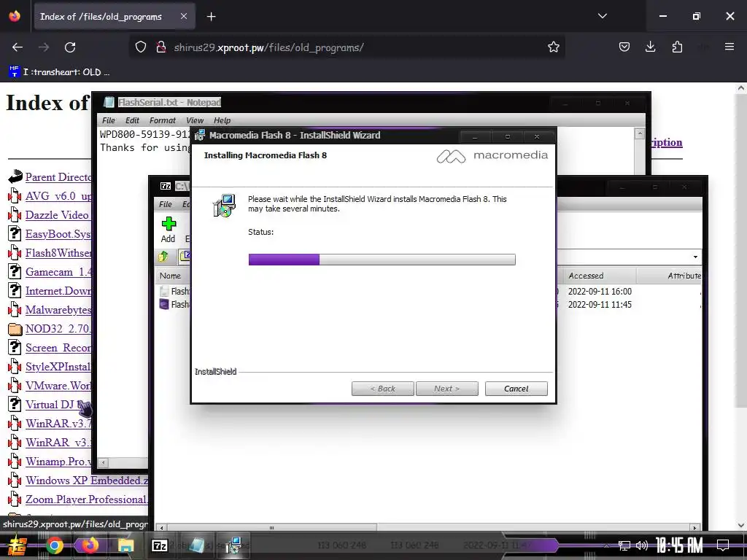Screen dimensions: 747x560
Task: Open the Firefox hamburger application menu
Action: (x=729, y=47)
